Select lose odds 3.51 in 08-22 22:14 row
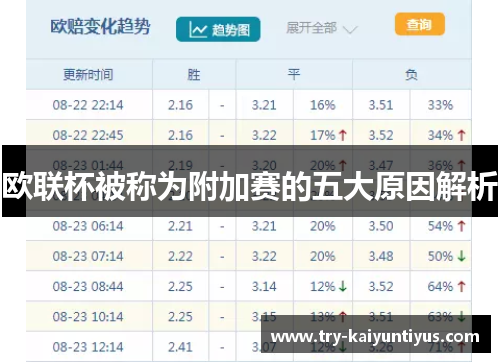 tap(381, 105)
